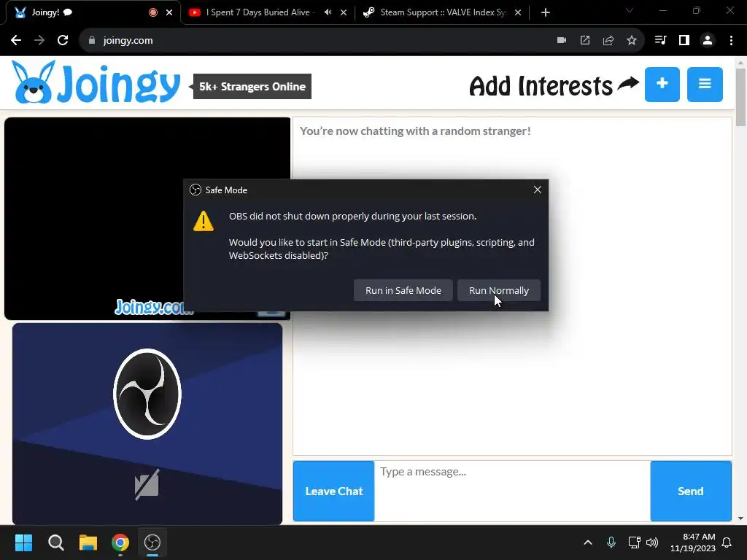The height and width of the screenshot is (560, 747).
Task: Open the Joingy hamburger menu
Action: point(705,85)
